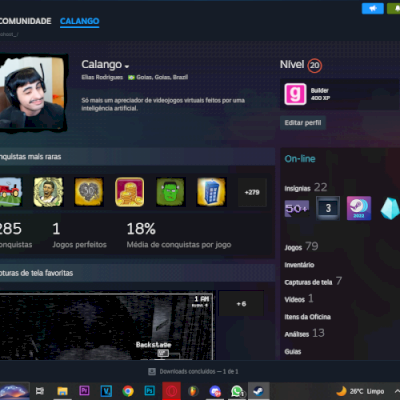Open Discord from the taskbar
This screenshot has height=400, width=400.
215,391
